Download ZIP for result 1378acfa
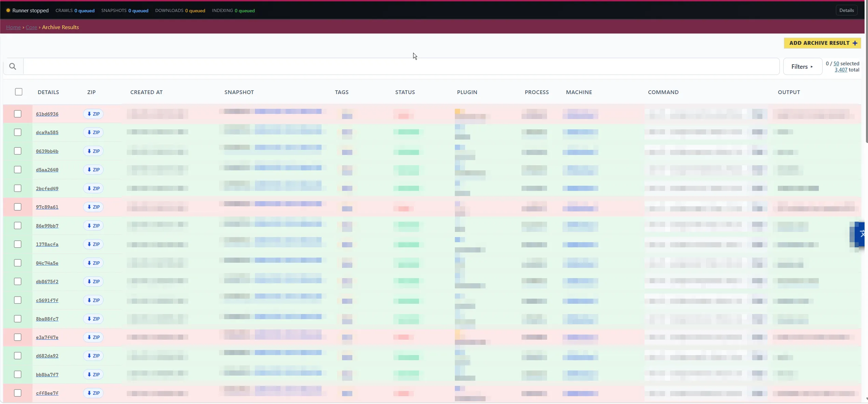 pyautogui.click(x=93, y=244)
